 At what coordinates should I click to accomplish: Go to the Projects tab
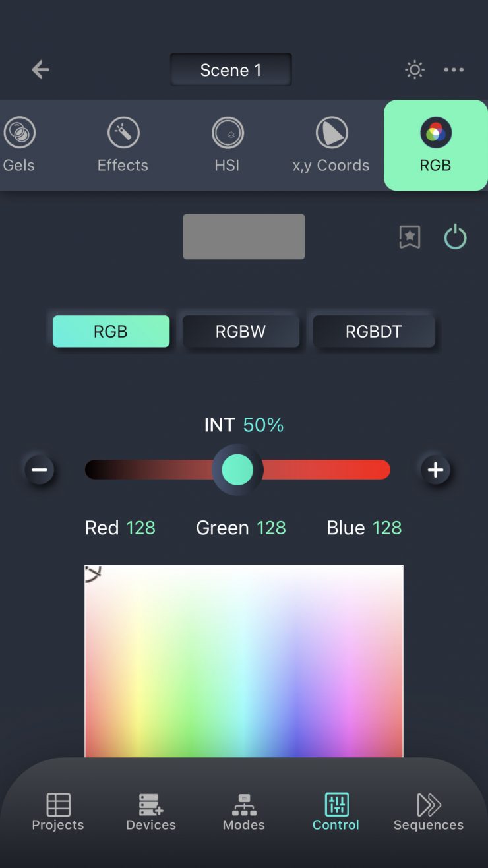point(58,813)
